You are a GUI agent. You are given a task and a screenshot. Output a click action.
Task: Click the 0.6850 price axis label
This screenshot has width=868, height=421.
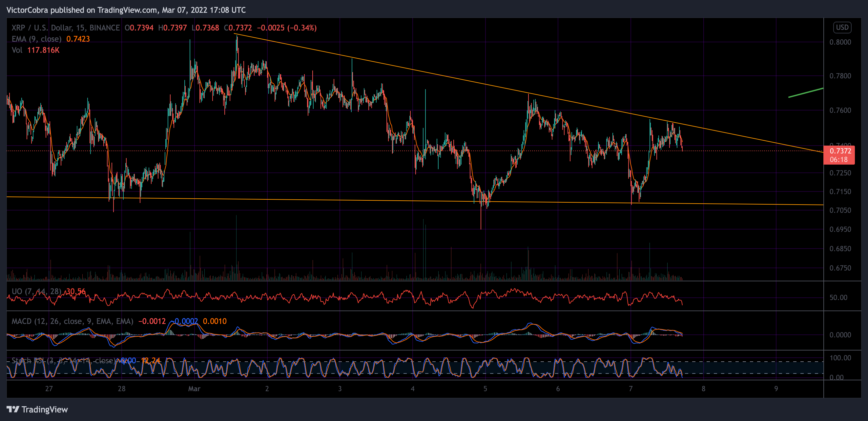[x=840, y=249]
